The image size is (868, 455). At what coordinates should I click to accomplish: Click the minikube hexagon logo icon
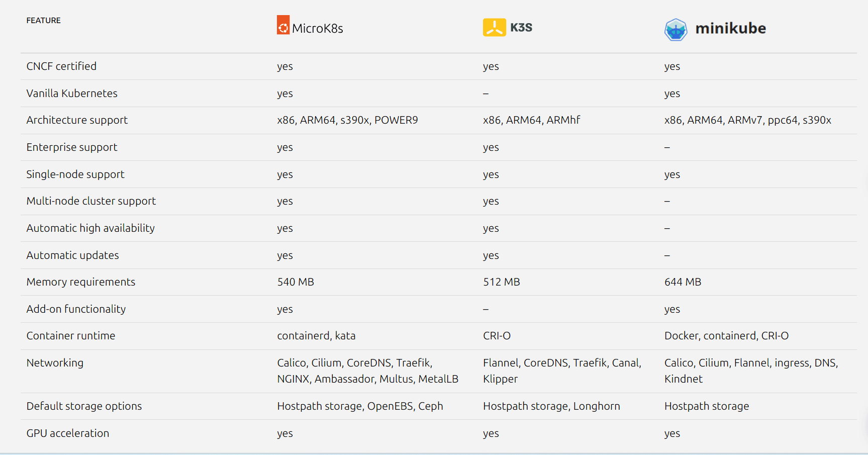[676, 29]
